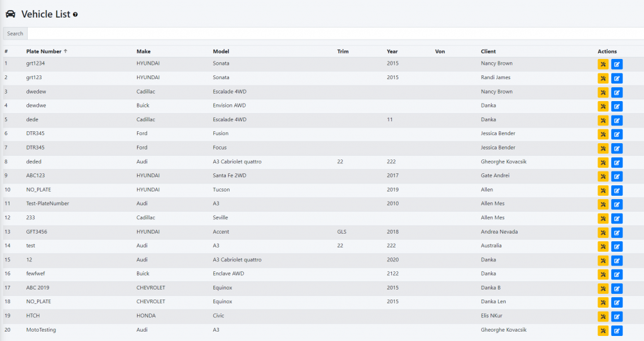Screen dimensions: 644x341
Task: Click edit icon for MotoTesting row
Action: coord(616,330)
